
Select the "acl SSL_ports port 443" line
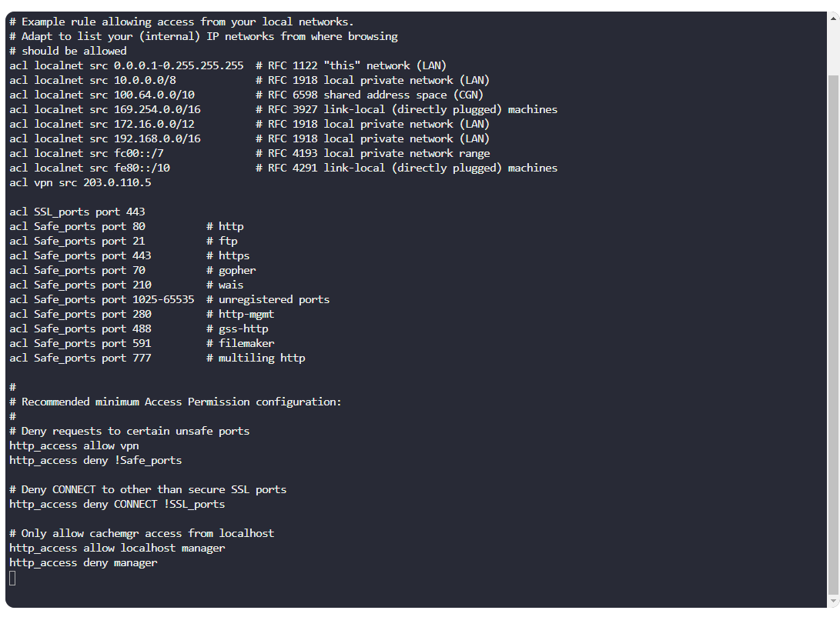click(77, 212)
